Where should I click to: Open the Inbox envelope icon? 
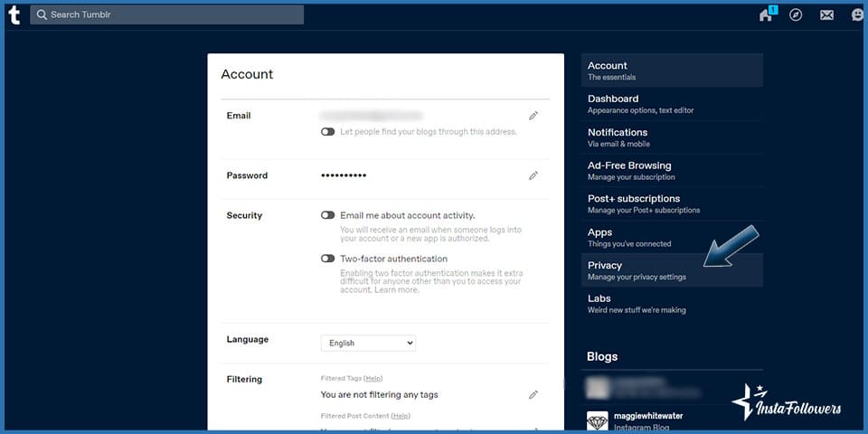[x=826, y=15]
